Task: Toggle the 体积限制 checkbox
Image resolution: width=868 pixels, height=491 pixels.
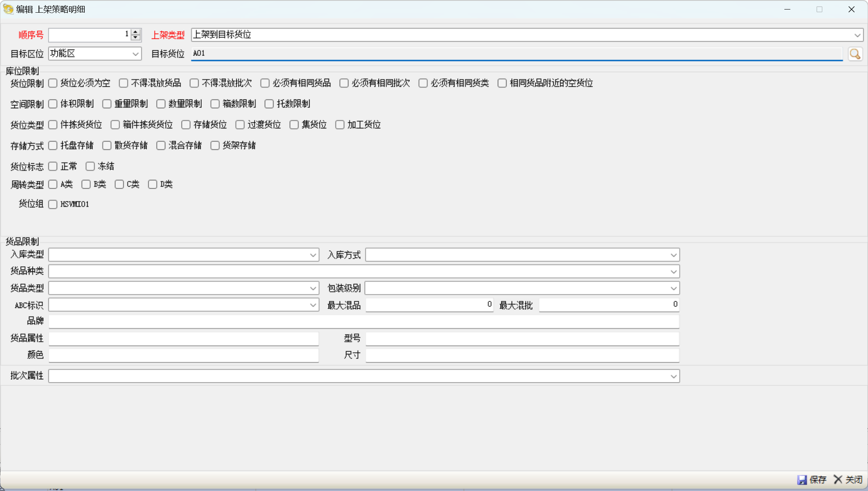Action: [x=53, y=104]
